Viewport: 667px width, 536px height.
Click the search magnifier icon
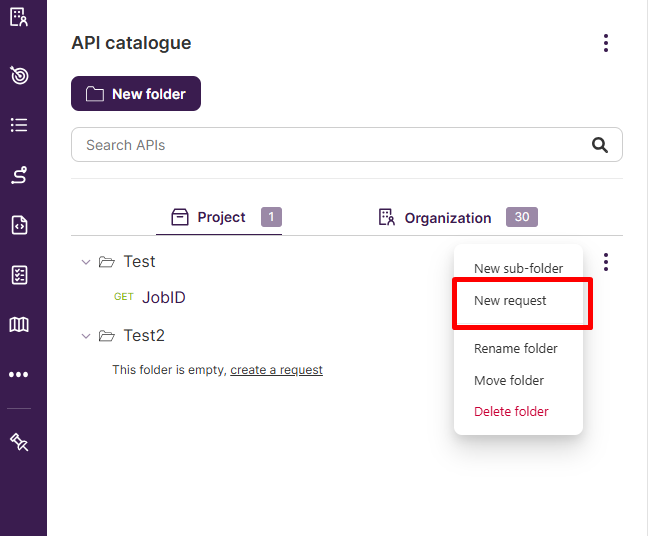tap(600, 145)
